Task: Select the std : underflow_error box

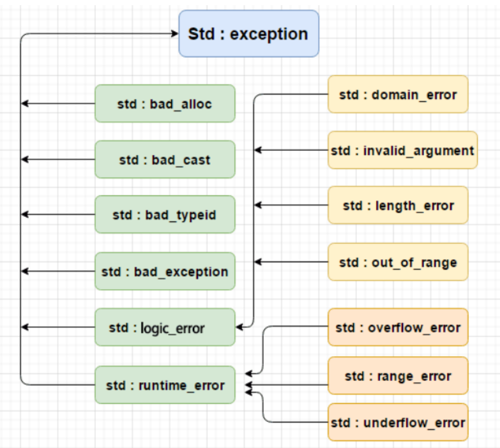Action: coord(398,422)
